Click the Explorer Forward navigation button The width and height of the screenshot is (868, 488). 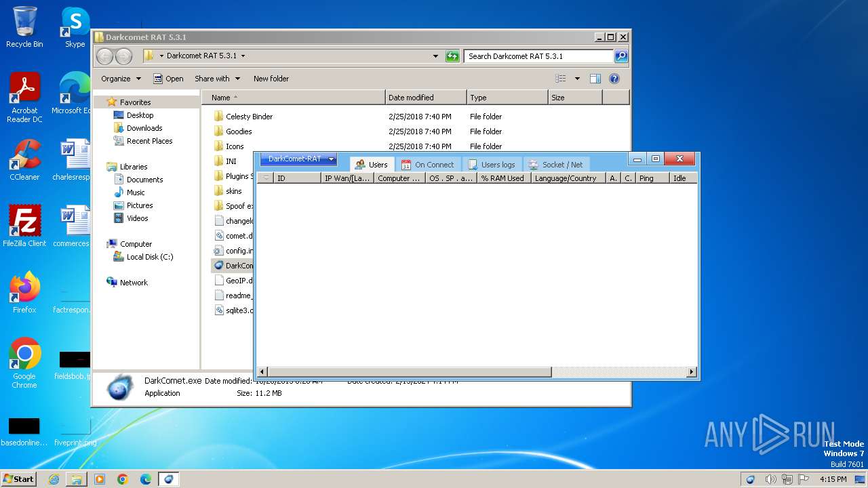coord(123,56)
